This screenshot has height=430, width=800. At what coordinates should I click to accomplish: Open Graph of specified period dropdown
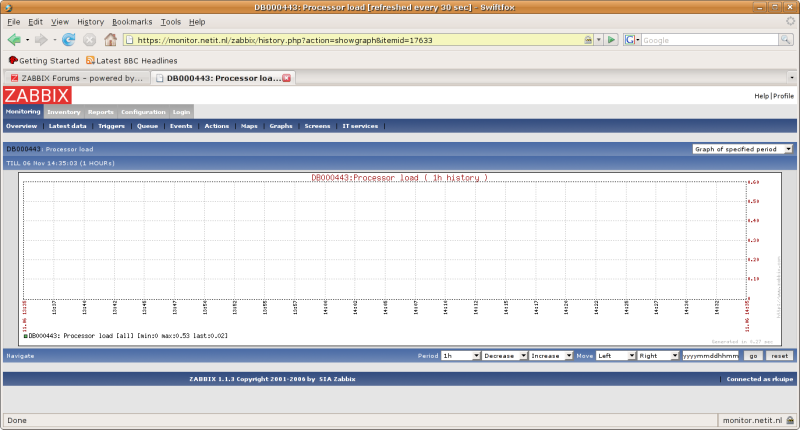click(742, 149)
